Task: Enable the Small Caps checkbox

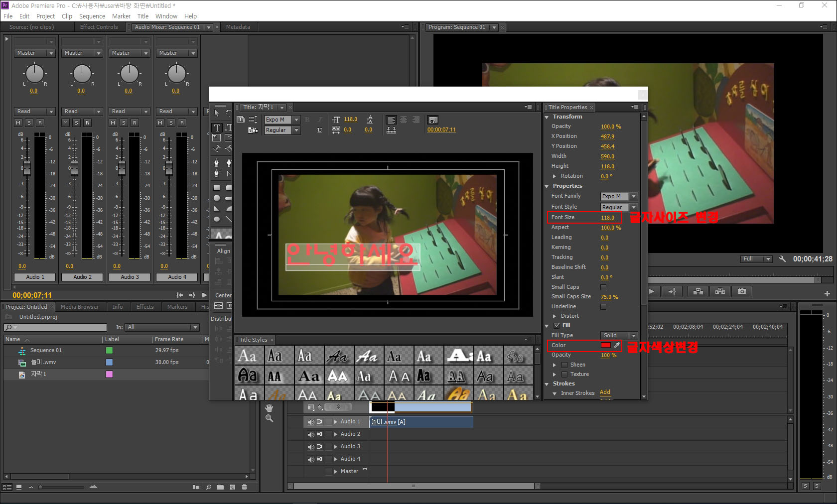Action: (x=603, y=287)
